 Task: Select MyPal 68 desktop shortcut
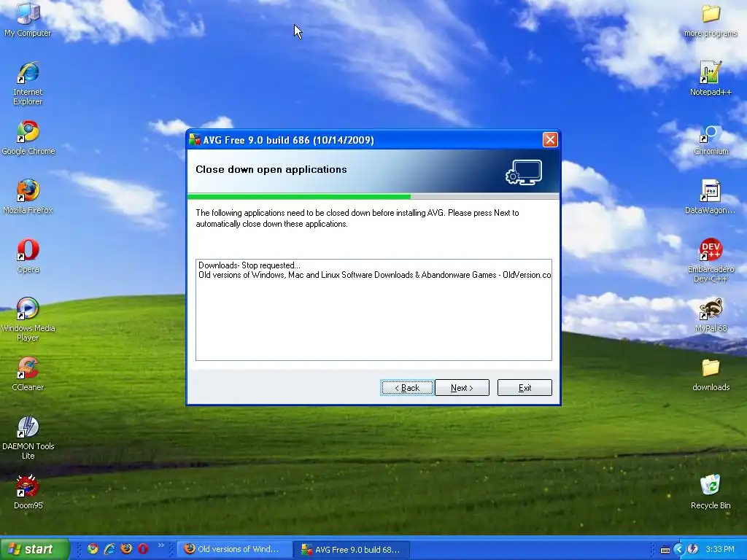coord(711,315)
